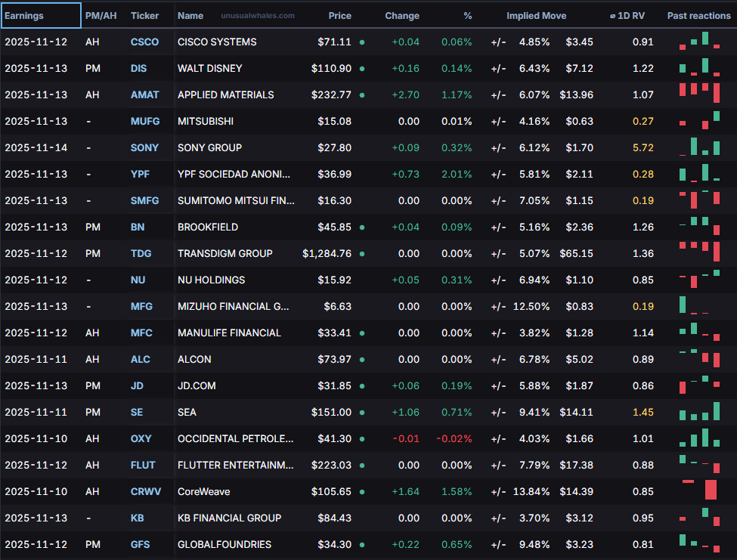Click the $1,284.76 price value
Viewport: 737px width, 560px height.
coord(327,254)
